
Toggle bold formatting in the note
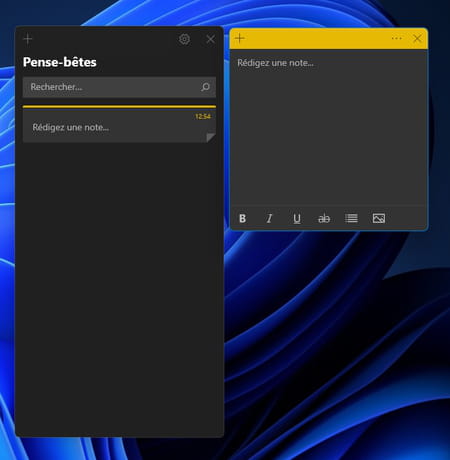243,218
